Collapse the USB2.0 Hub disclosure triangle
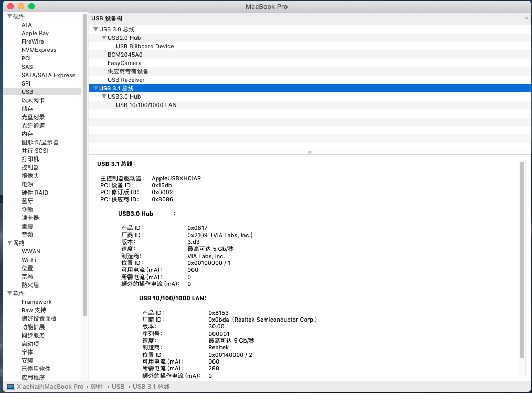 pyautogui.click(x=104, y=38)
